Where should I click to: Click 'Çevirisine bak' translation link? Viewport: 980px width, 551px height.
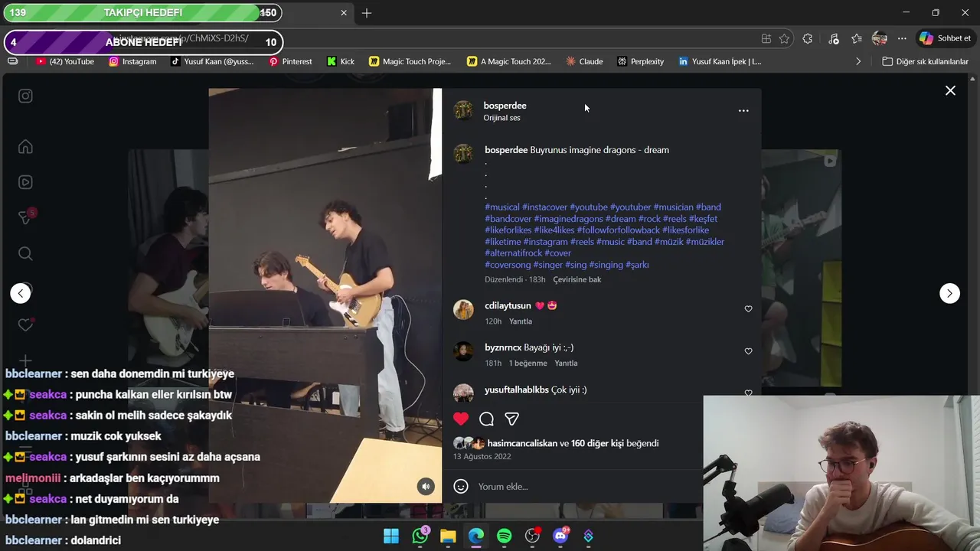[x=577, y=279]
